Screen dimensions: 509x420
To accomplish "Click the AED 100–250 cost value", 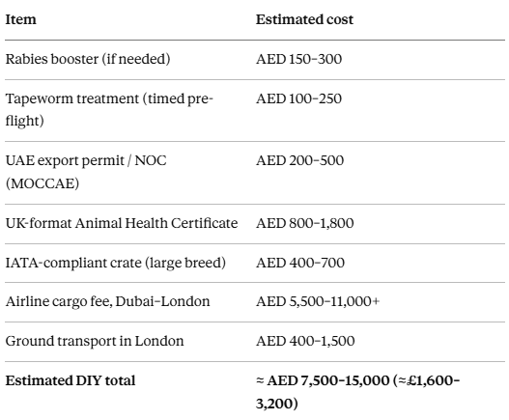I will click(x=298, y=98).
